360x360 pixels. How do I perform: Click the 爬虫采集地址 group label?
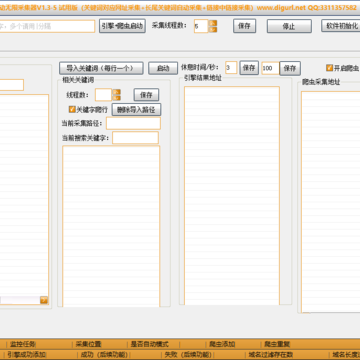coord(321,82)
